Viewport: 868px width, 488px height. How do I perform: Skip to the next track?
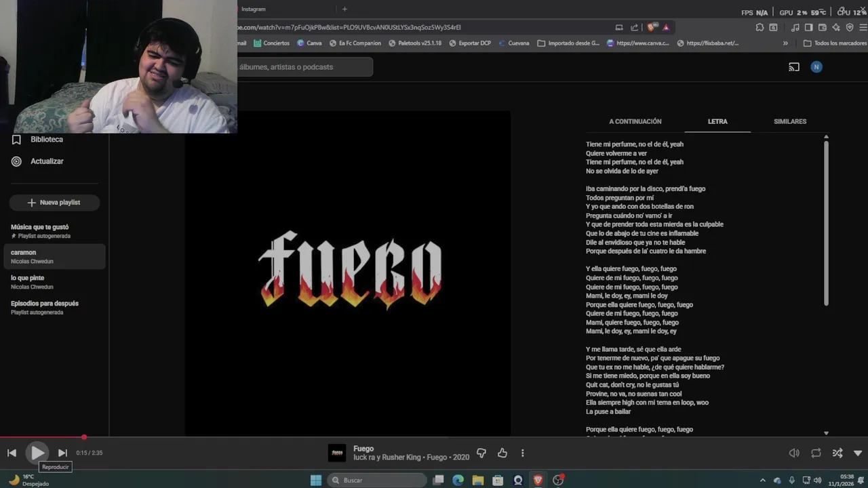pos(62,453)
